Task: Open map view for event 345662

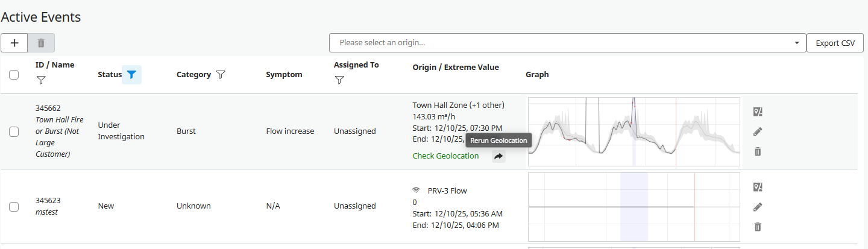Action: click(x=758, y=112)
